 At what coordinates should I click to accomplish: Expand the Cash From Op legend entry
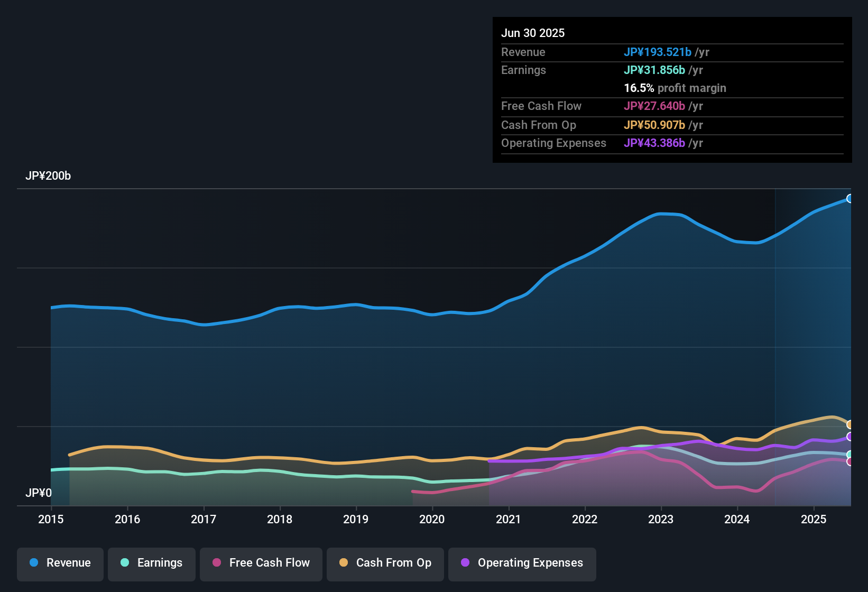(x=385, y=563)
